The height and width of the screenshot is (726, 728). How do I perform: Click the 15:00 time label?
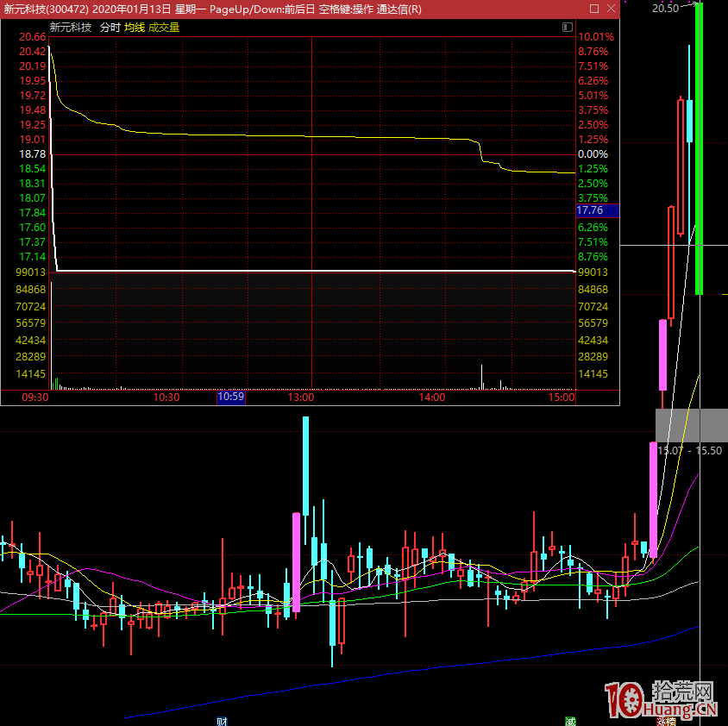(561, 397)
